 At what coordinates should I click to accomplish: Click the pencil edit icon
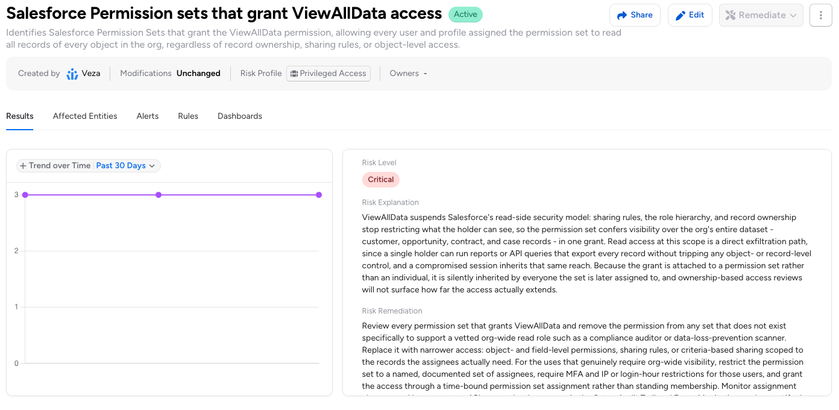click(x=681, y=16)
